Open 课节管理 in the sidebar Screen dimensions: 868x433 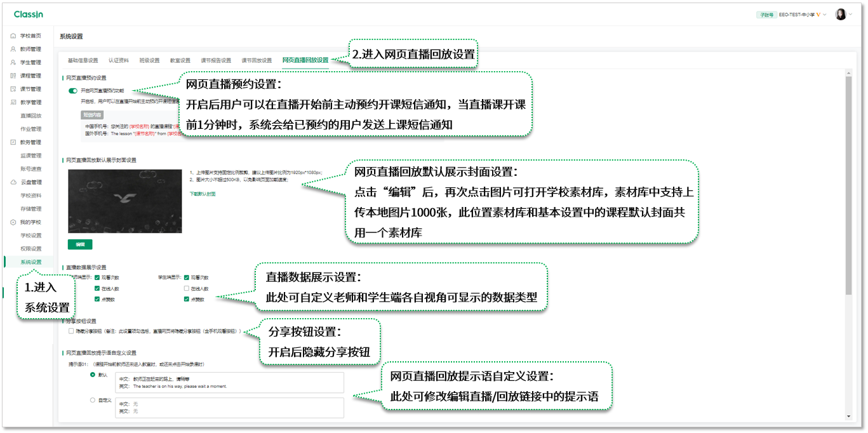click(x=30, y=89)
